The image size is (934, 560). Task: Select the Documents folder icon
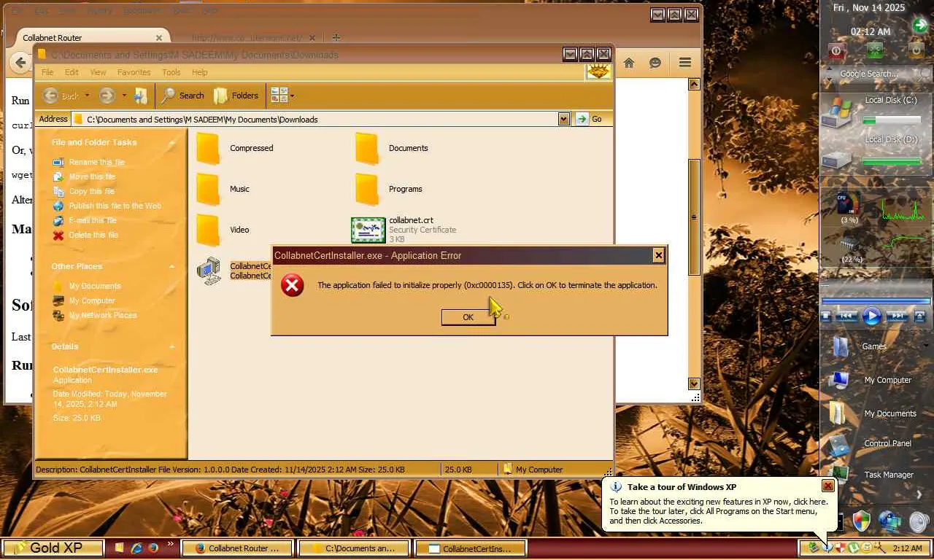pos(368,148)
